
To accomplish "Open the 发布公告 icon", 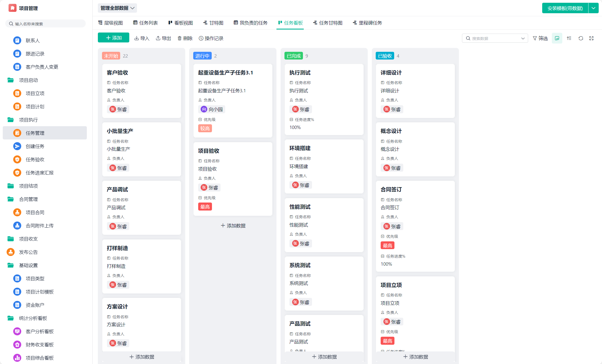I will 10,252.
